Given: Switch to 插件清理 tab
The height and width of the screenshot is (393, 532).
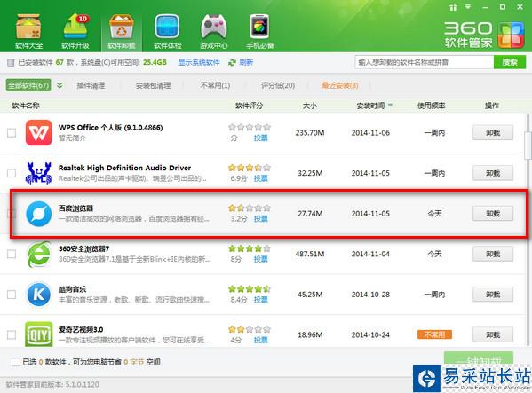Looking at the screenshot, I should coord(91,85).
